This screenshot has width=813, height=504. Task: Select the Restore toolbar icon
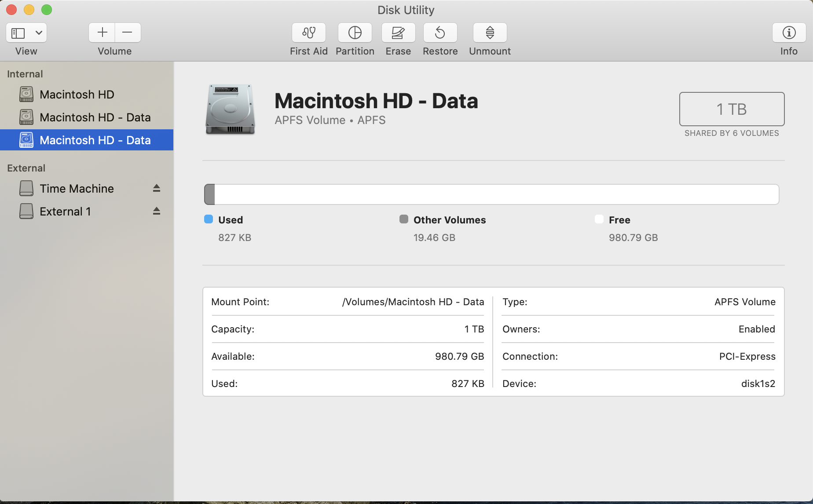tap(440, 33)
